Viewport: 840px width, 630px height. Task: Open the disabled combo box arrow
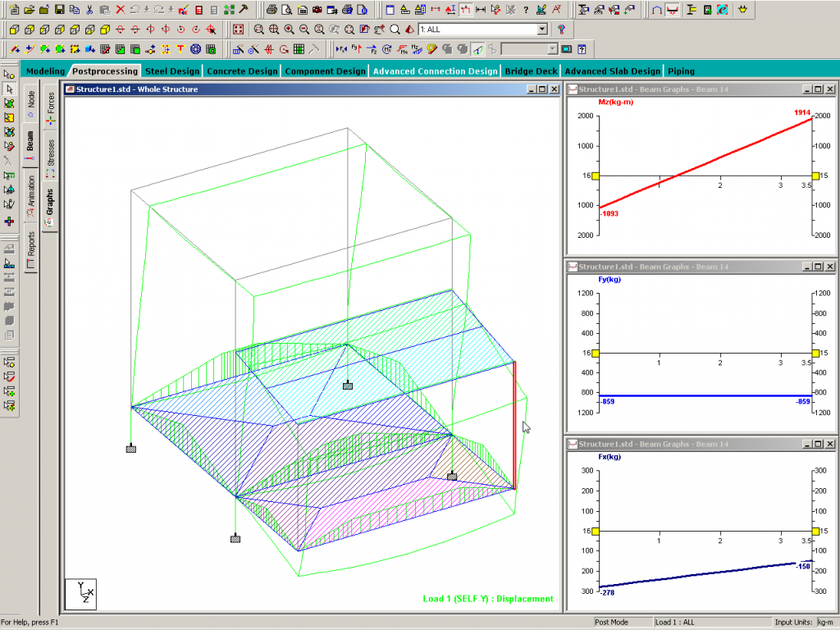point(553,49)
